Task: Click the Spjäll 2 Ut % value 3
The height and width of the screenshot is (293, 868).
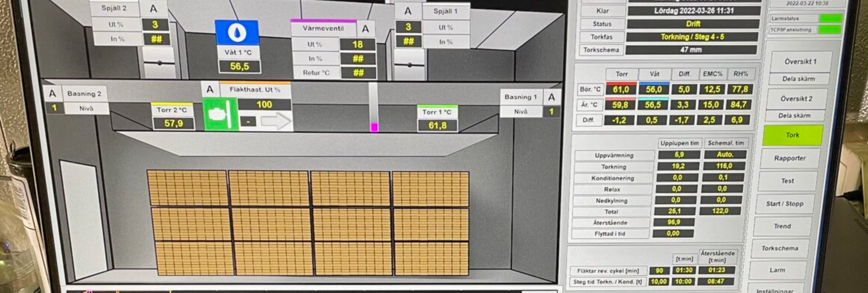Action: pyautogui.click(x=155, y=25)
